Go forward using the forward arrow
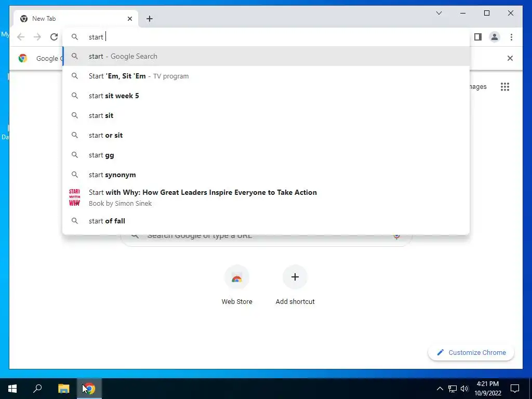532x399 pixels. pos(37,37)
